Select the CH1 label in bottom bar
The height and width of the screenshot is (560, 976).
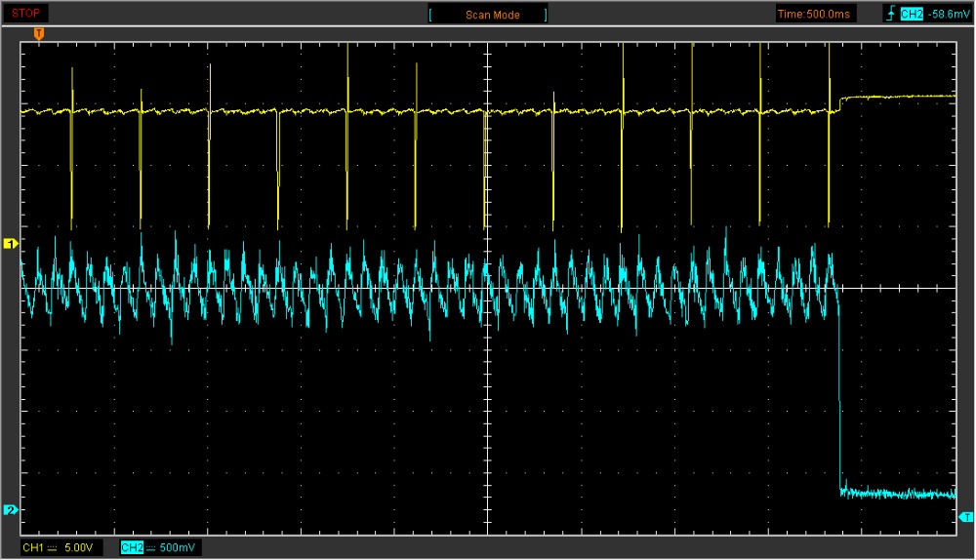coord(32,548)
